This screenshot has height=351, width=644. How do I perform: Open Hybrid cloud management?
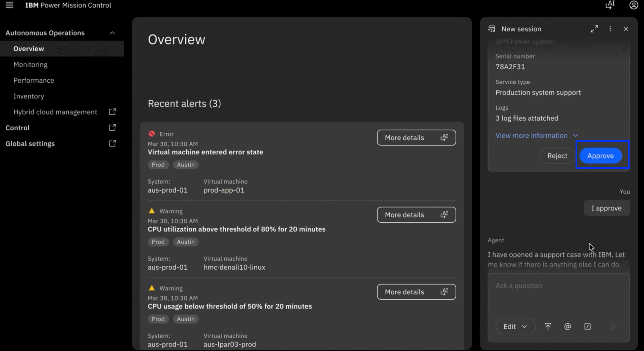tap(55, 112)
